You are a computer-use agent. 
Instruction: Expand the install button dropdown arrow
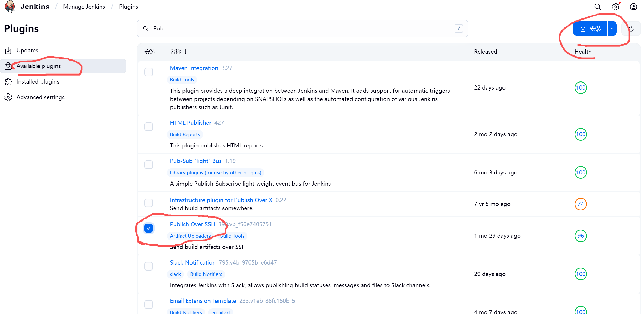pyautogui.click(x=612, y=29)
